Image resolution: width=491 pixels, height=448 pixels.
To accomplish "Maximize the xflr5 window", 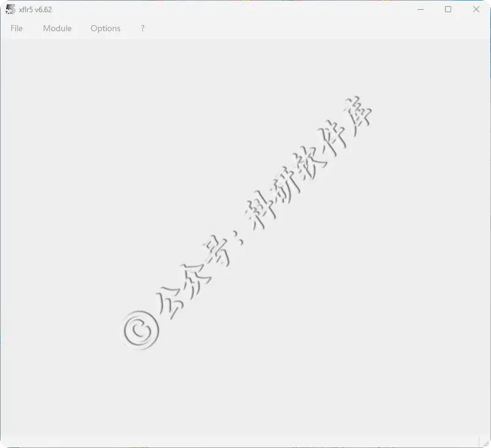I will pyautogui.click(x=448, y=9).
